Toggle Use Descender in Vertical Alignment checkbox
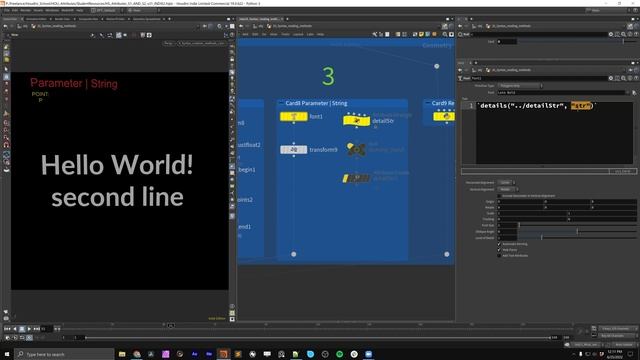 pos(499,196)
